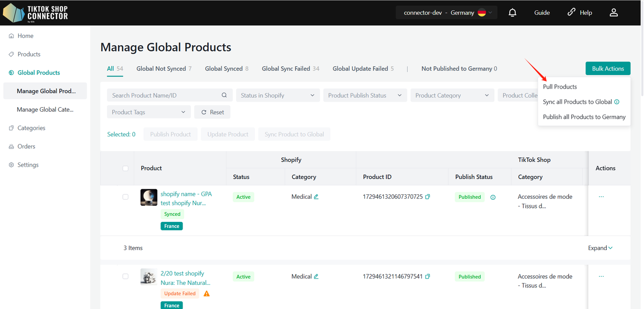Viewport: 644px width, 309px height.
Task: Click the Search Product Name/ID field
Action: click(x=165, y=95)
